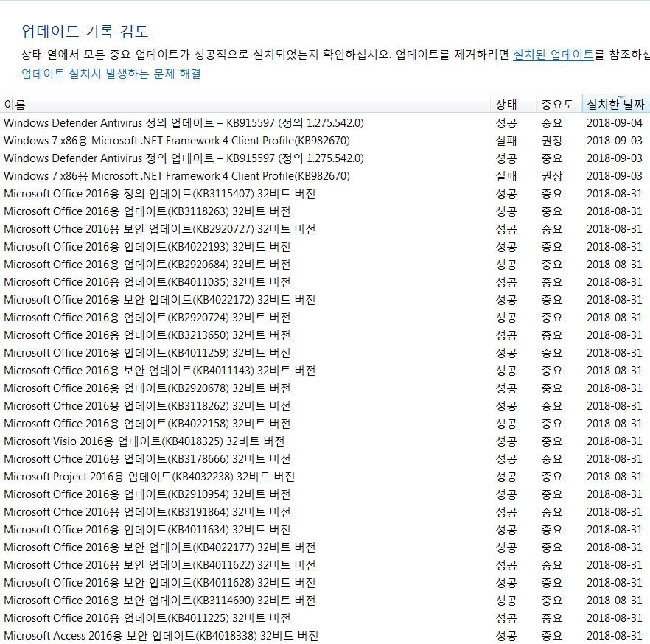Select Office 2016 보안 업데이트 KB4011622
The image size is (650, 644).
pyautogui.click(x=325, y=565)
